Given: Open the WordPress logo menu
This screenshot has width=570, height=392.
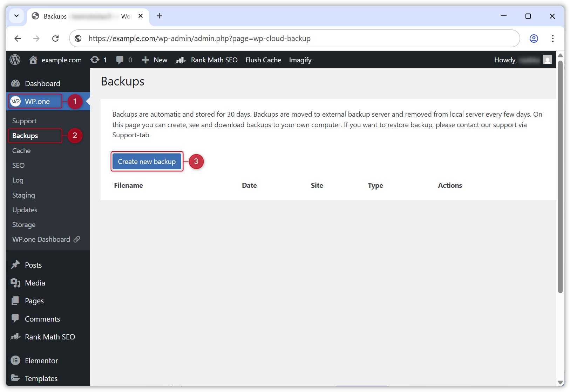Looking at the screenshot, I should point(15,60).
